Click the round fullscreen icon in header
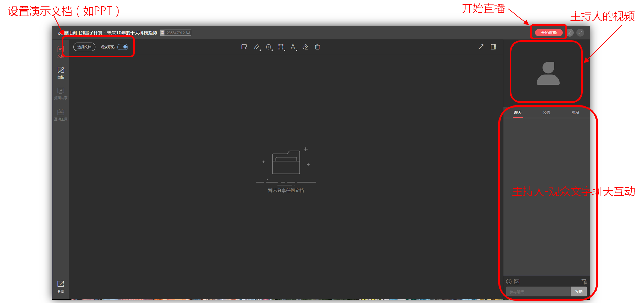 point(580,33)
